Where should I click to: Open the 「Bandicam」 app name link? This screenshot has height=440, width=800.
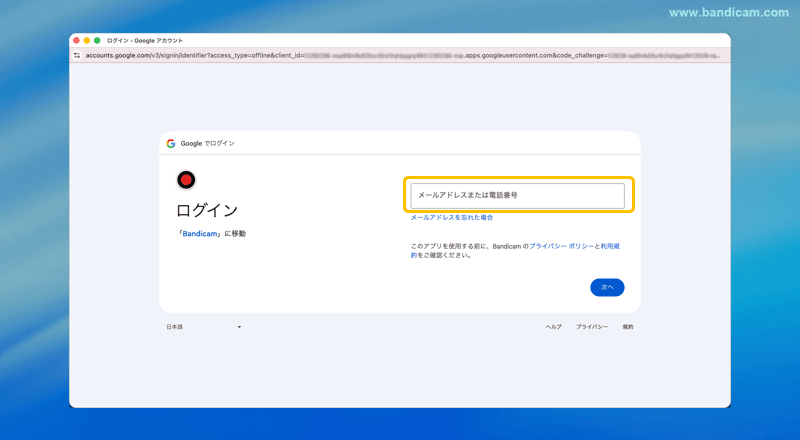pyautogui.click(x=200, y=234)
